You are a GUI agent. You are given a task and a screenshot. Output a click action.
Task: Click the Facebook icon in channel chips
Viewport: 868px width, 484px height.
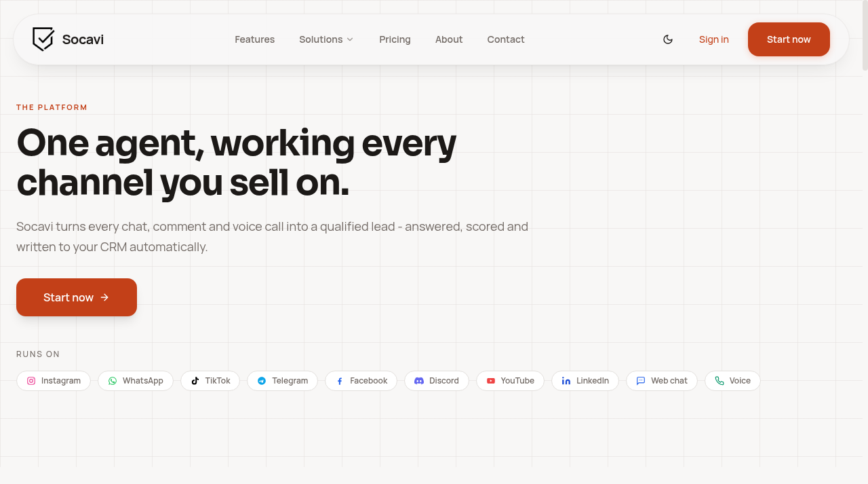pos(340,381)
